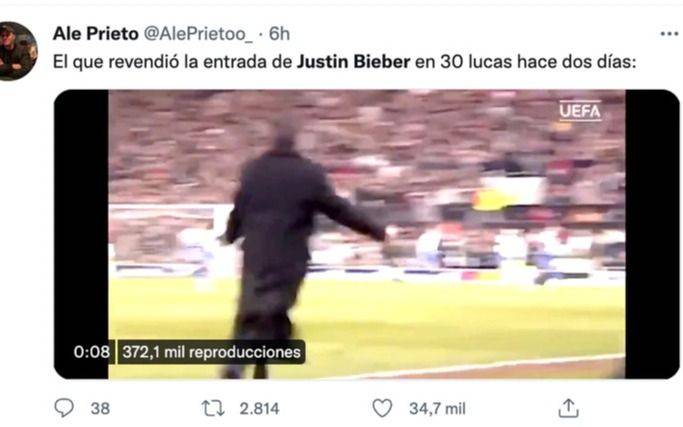Click the 0:08 video duration badge
The width and height of the screenshot is (683, 427).
point(91,352)
